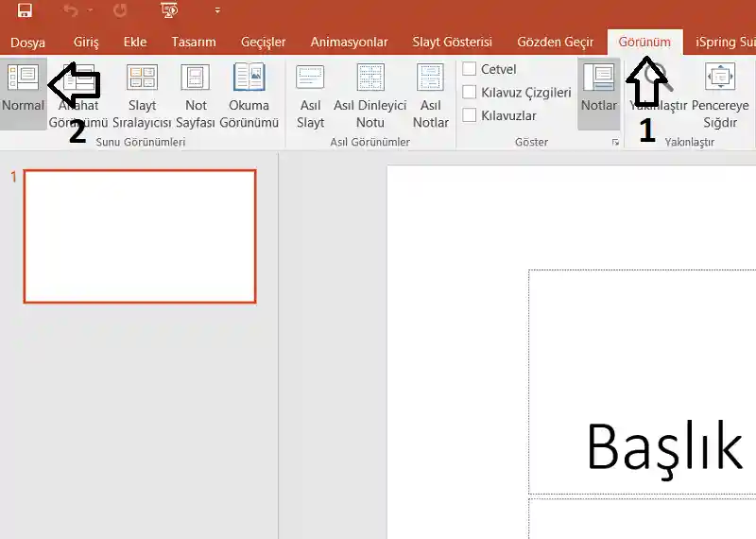This screenshot has height=539, width=756.
Task: Undo the last action
Action: coord(70,10)
